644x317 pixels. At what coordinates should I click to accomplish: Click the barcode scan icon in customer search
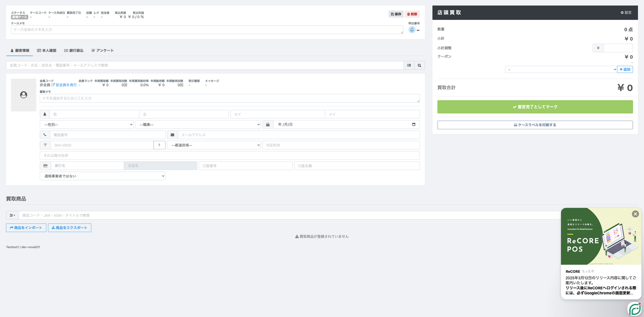pos(409,65)
